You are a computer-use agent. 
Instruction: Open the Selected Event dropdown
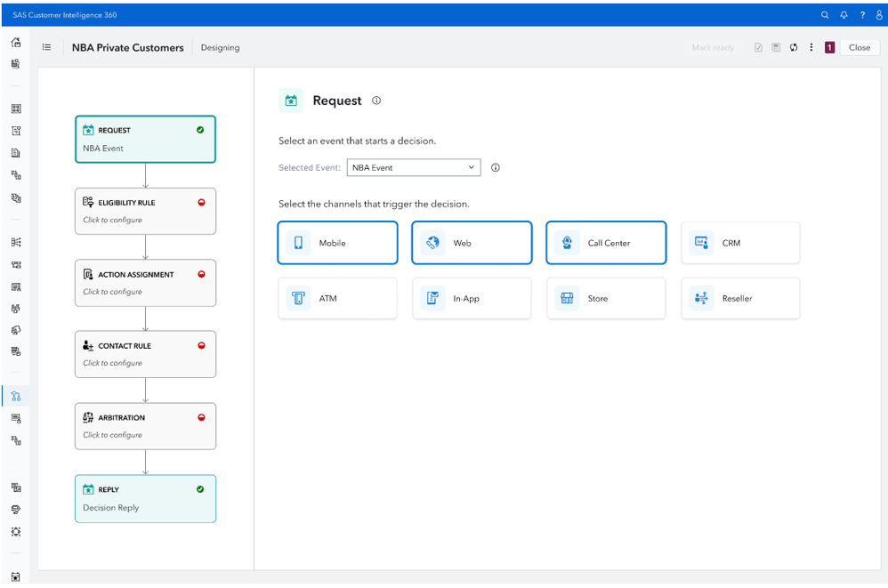point(414,167)
